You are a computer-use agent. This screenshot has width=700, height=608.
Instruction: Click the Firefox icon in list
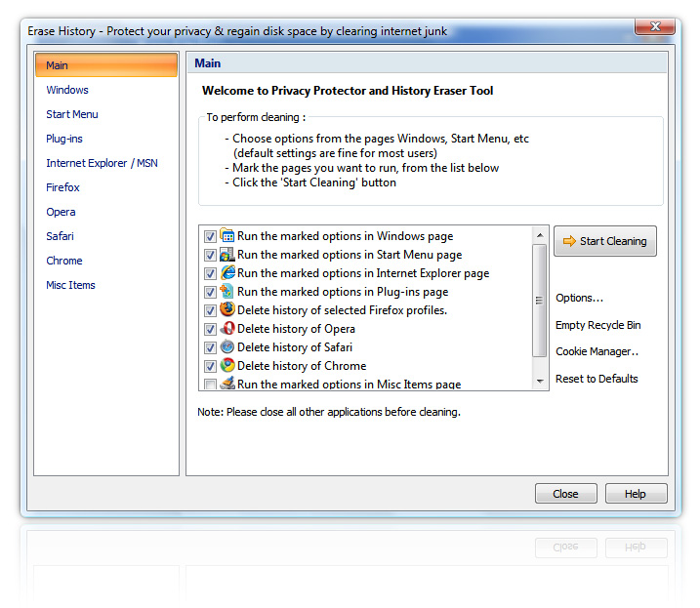(x=227, y=310)
